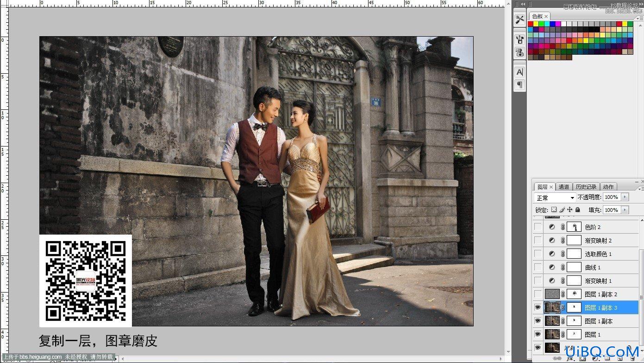Close the 色板 swatches tab with its X
This screenshot has height=363, width=644.
coord(546,16)
